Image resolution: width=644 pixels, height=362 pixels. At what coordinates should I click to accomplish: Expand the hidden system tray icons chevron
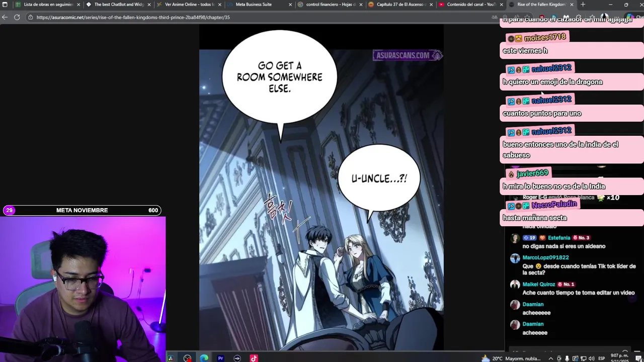coord(550,358)
